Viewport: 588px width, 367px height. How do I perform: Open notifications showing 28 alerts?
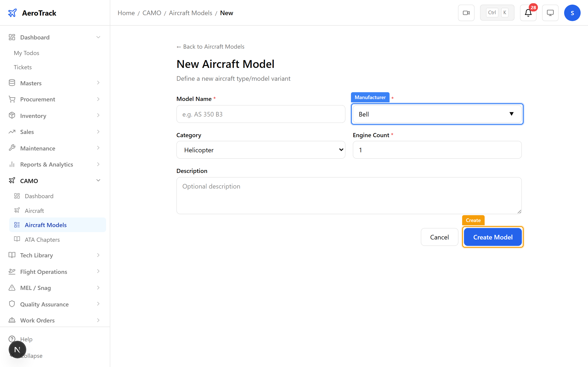528,13
